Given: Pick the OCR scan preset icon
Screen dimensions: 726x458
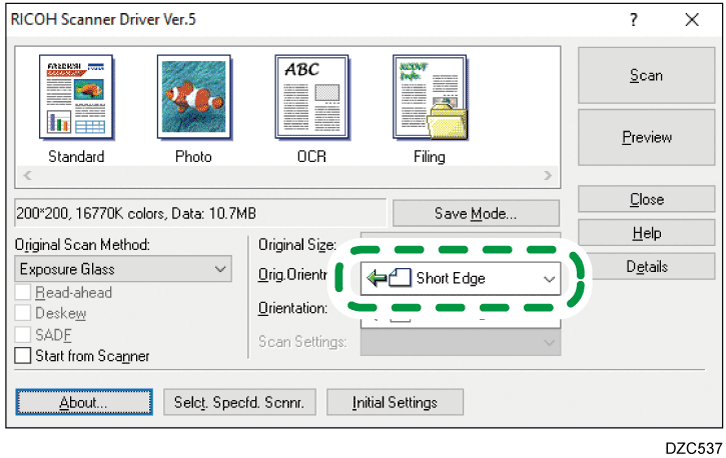Looking at the screenshot, I should [311, 98].
